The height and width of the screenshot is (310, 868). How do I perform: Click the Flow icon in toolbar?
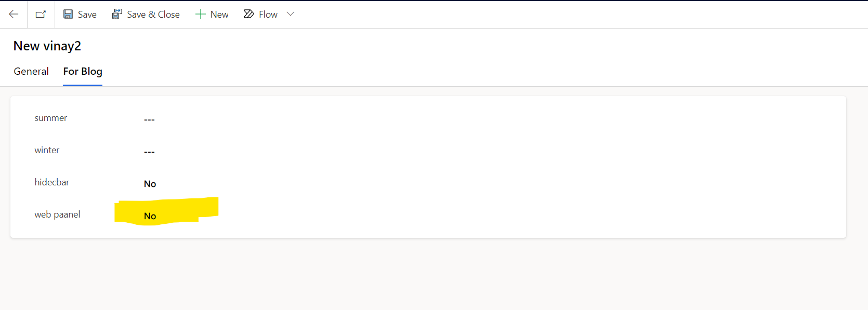(249, 14)
